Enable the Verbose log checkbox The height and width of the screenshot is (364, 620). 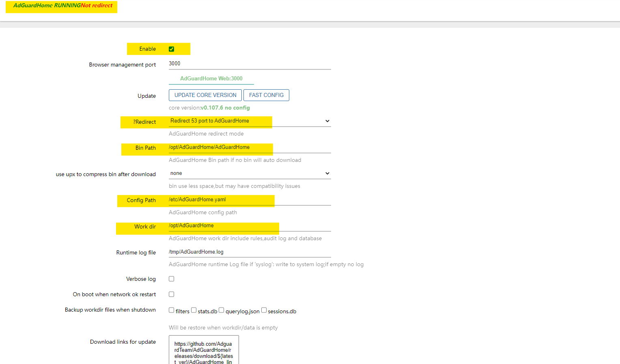172,279
